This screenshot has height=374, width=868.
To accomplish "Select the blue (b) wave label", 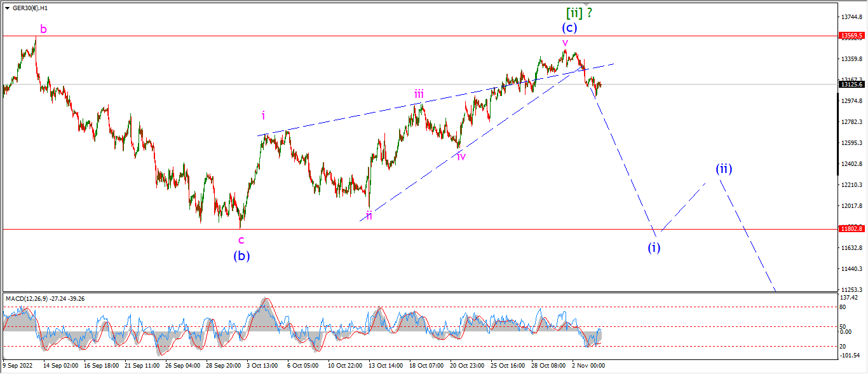I will [x=241, y=256].
